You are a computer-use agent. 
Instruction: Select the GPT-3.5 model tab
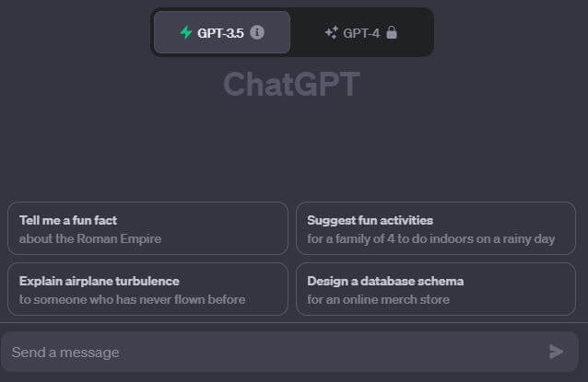222,32
